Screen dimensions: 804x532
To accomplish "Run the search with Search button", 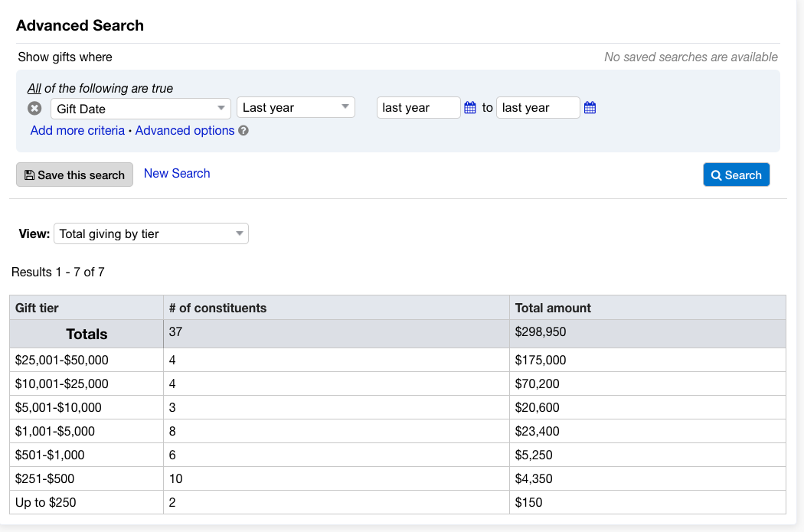I will (736, 175).
